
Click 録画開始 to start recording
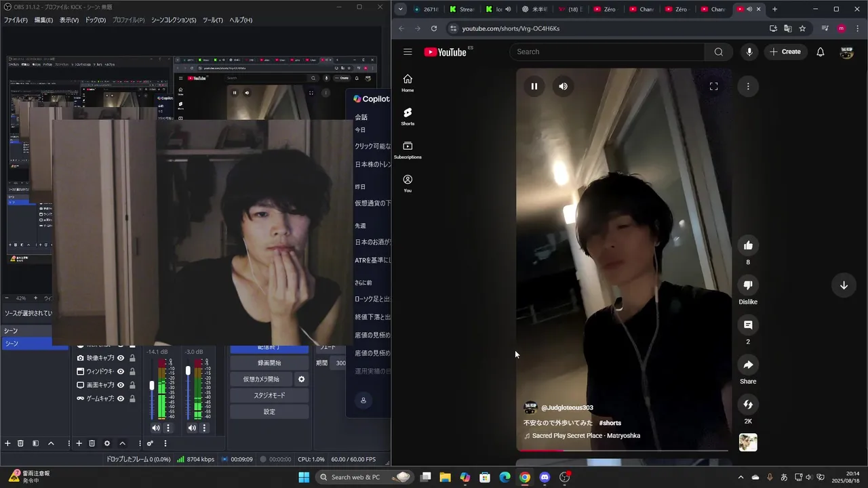point(269,363)
